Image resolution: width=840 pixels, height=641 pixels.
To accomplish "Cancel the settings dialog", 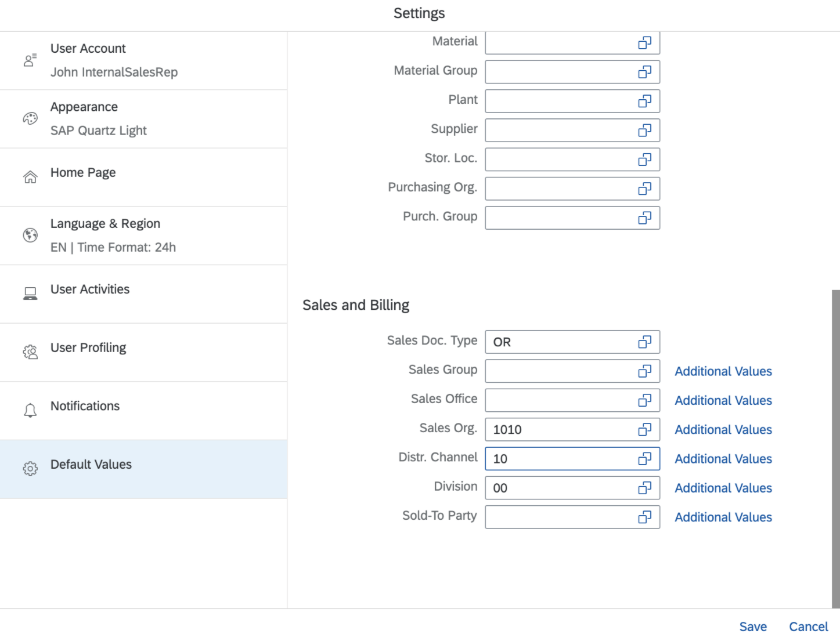I will tap(808, 626).
